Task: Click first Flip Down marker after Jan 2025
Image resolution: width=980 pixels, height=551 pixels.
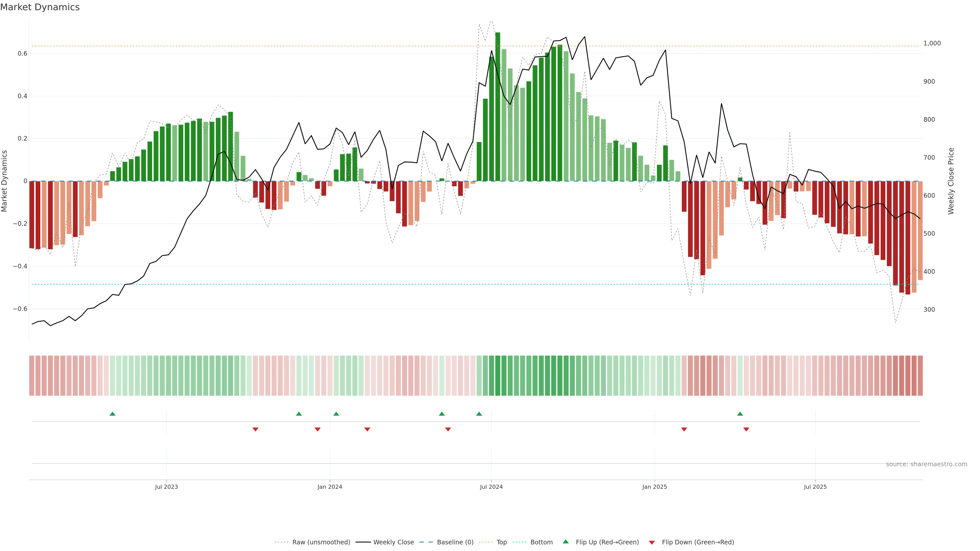Action: pos(684,429)
